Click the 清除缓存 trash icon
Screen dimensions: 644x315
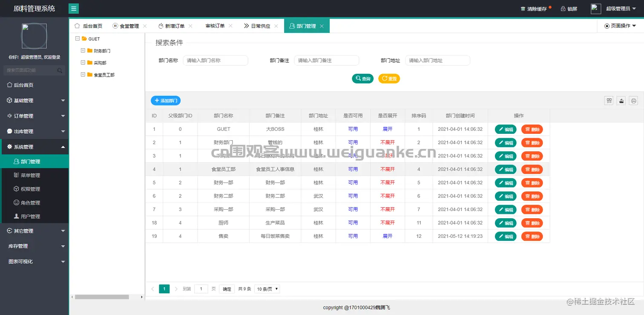click(x=523, y=9)
